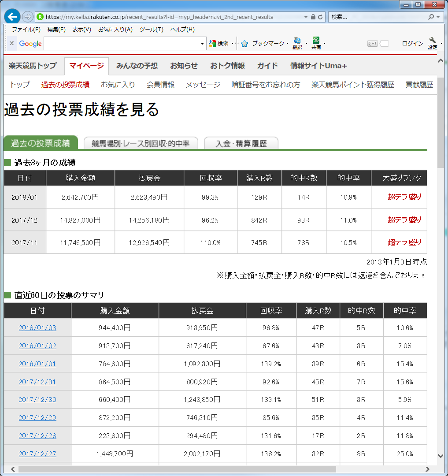Open the ファイル(F) menu
This screenshot has height=476, width=448.
26,30
